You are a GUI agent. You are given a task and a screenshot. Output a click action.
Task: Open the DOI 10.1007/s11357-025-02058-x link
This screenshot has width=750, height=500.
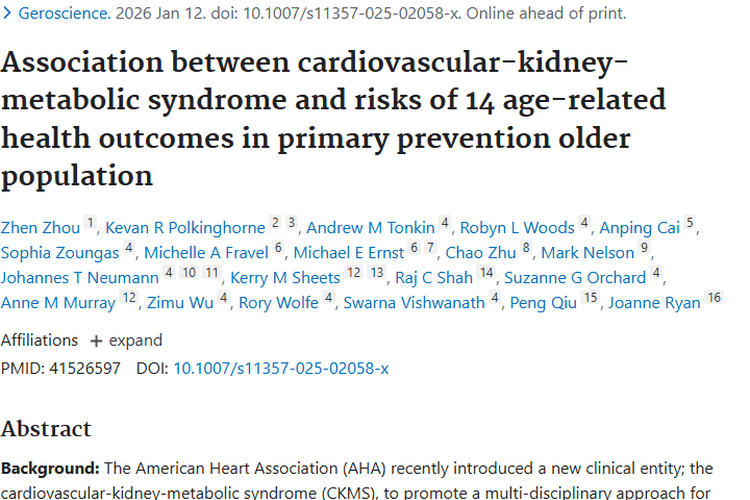281,368
